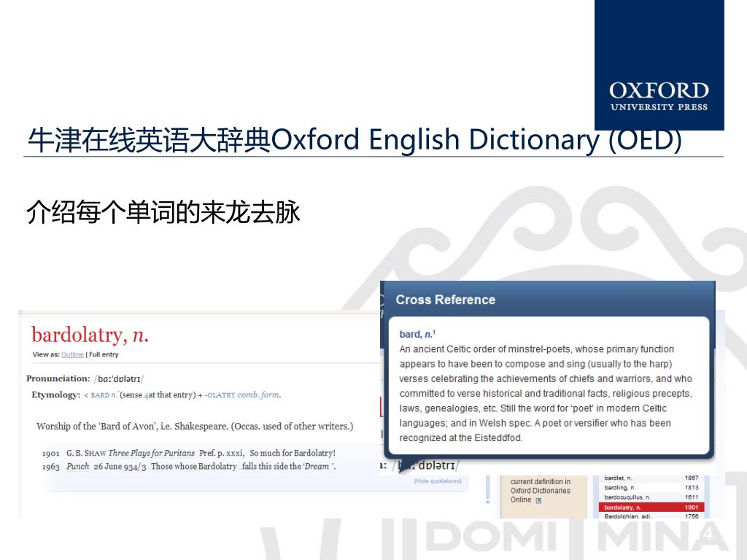The image size is (747, 560).
Task: Click the 'Three Plays for Puritans' title
Action: click(x=152, y=453)
